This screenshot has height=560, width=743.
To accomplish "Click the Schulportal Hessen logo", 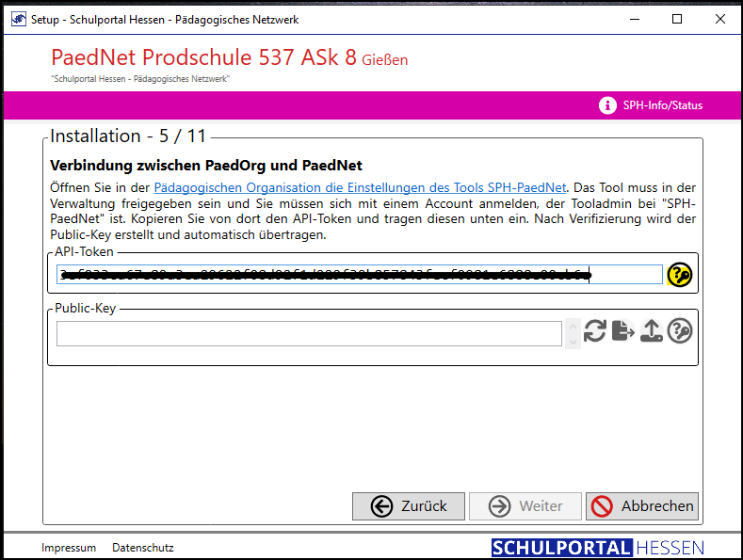I will pos(598,548).
